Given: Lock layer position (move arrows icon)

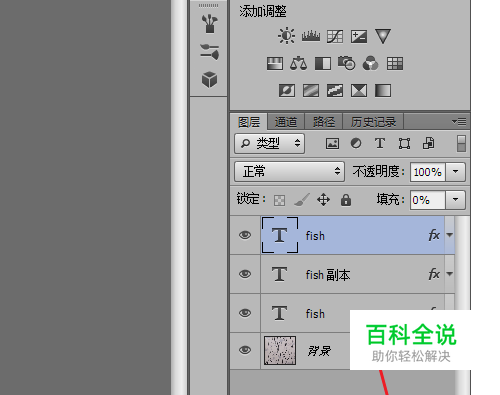Looking at the screenshot, I should tap(323, 200).
